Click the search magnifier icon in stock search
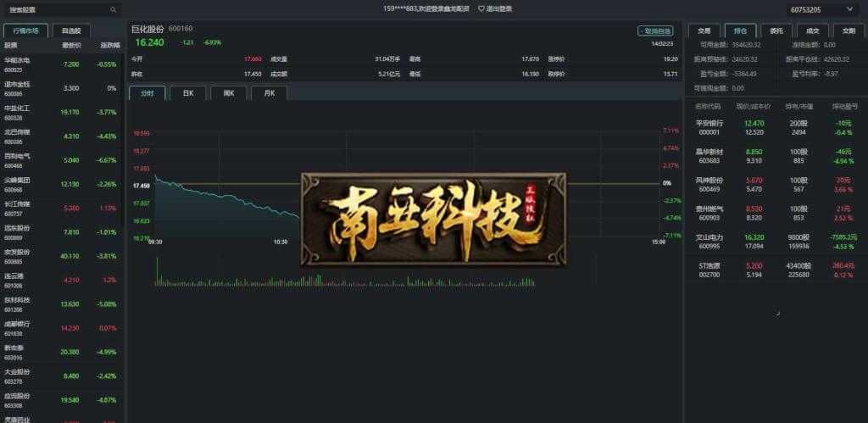The width and height of the screenshot is (868, 423). (113, 9)
